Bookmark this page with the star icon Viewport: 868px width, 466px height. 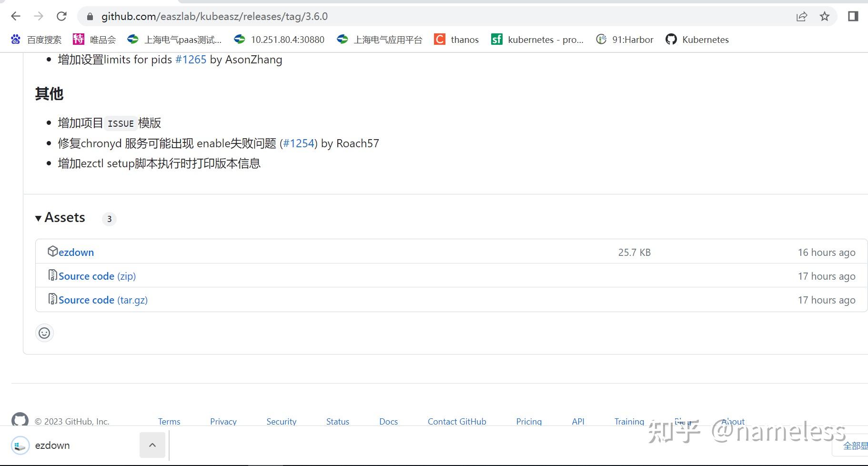click(824, 16)
